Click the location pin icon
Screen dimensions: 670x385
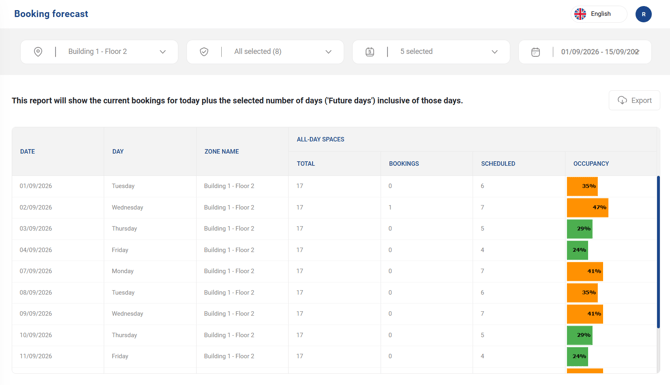pos(38,52)
